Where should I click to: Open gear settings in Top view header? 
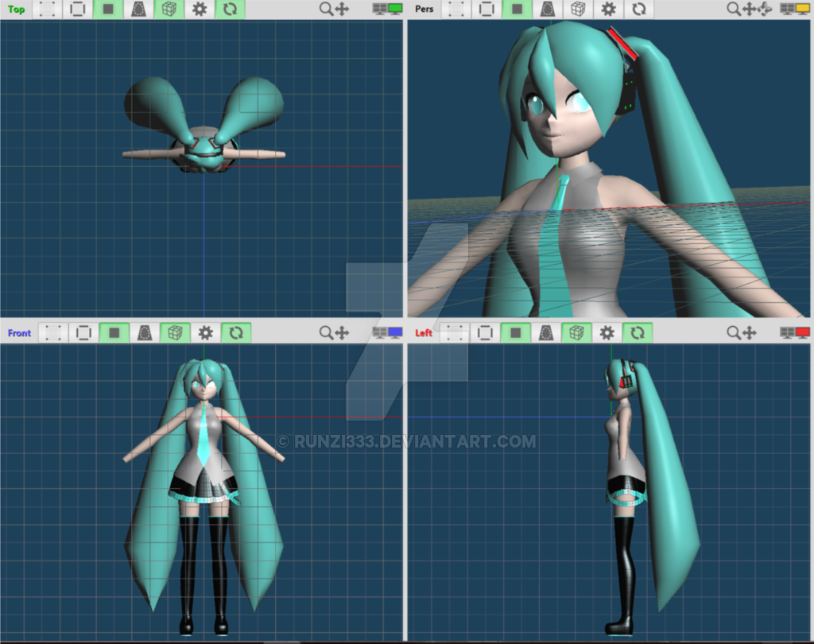(200, 9)
